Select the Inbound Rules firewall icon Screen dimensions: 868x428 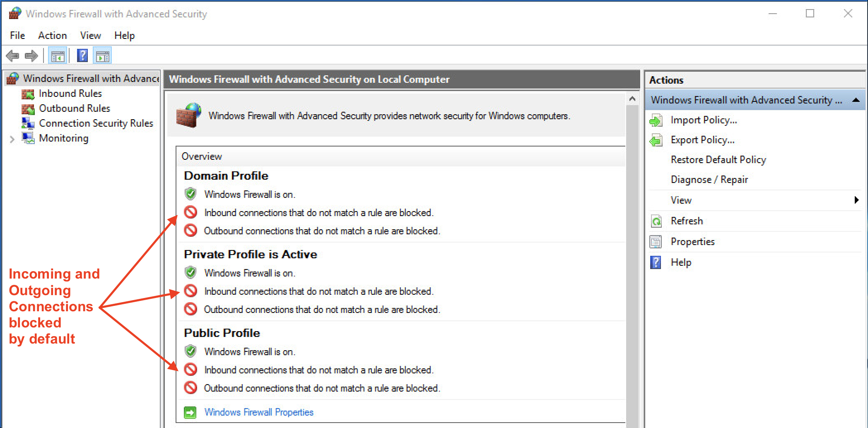(28, 94)
